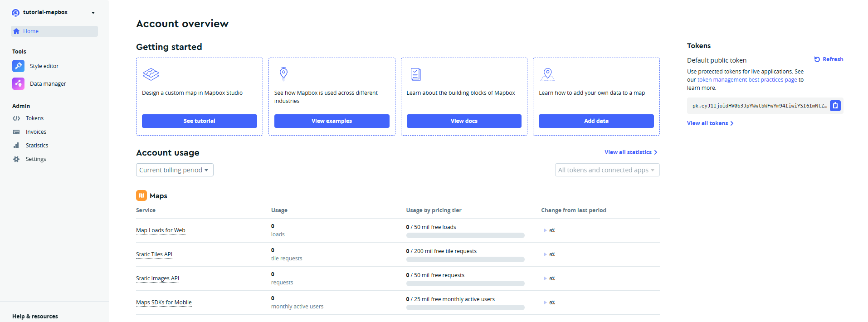
Task: Click the See tutorial button
Action: tap(200, 121)
